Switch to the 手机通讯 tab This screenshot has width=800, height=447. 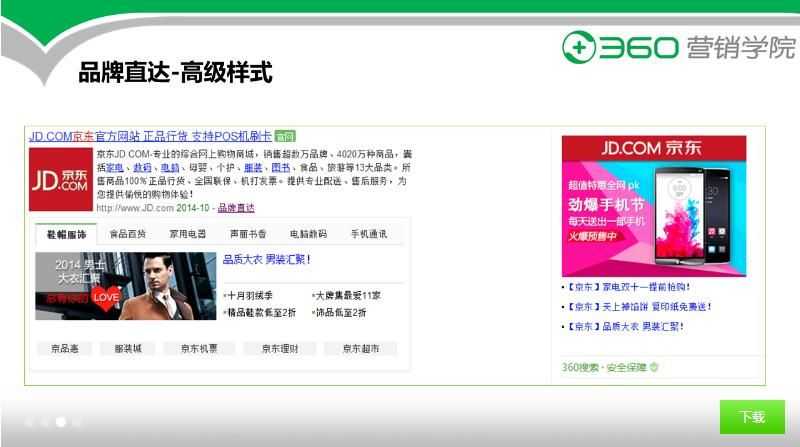[x=369, y=234]
